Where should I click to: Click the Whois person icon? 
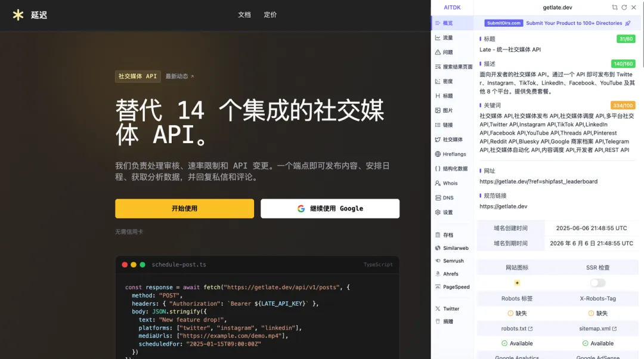coord(438,183)
